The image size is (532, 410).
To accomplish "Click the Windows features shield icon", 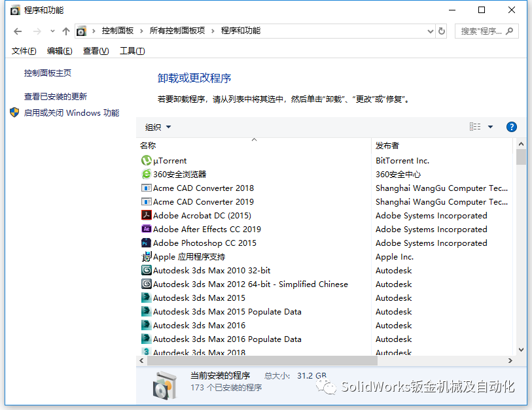I will coord(14,112).
